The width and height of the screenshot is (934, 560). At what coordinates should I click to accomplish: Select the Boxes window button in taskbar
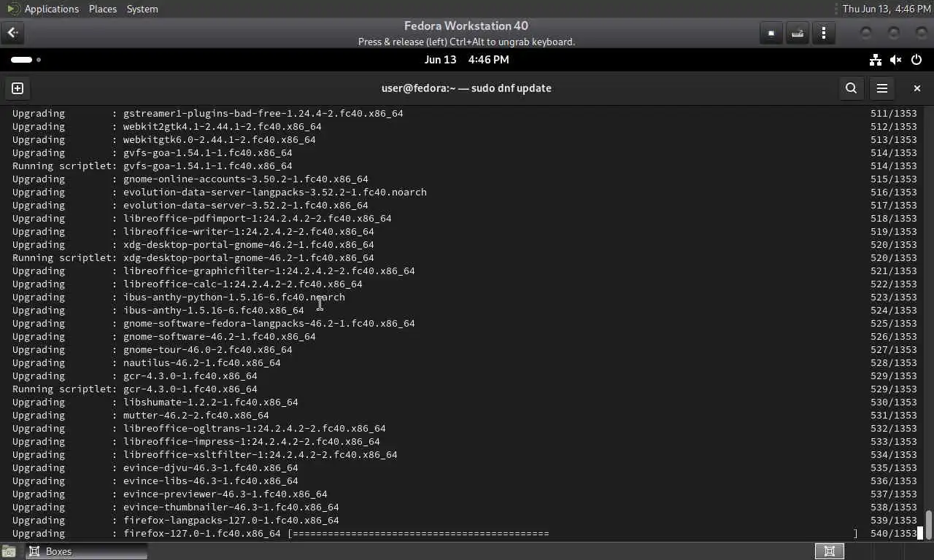87,551
